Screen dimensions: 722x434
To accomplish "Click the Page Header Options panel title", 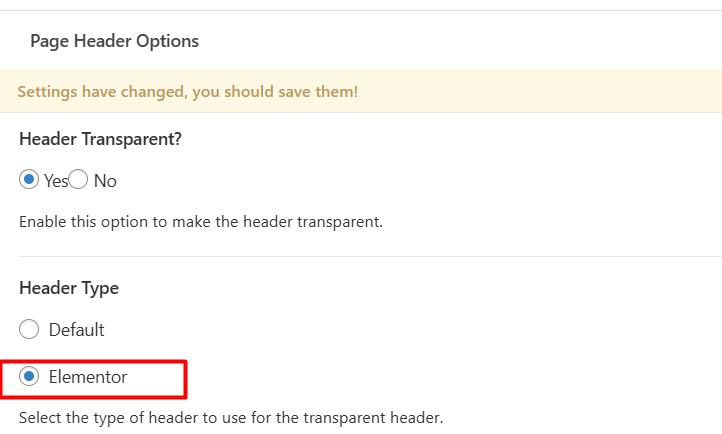I will [114, 41].
